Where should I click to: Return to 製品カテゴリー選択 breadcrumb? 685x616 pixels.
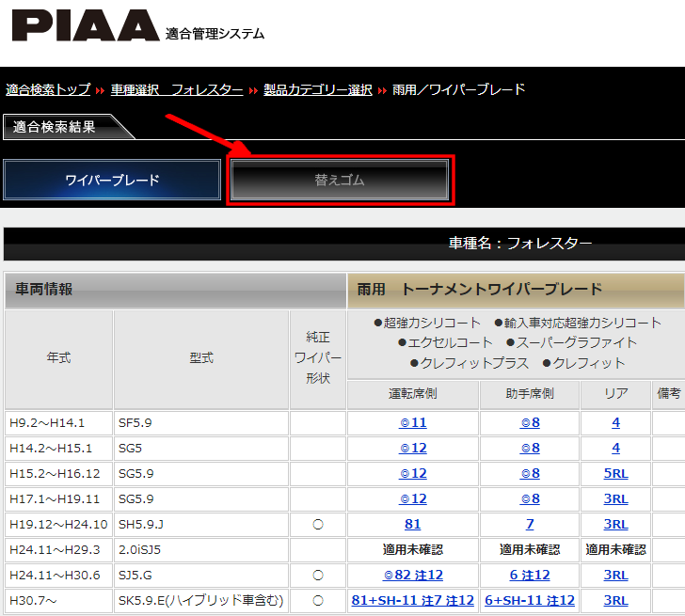pyautogui.click(x=317, y=90)
